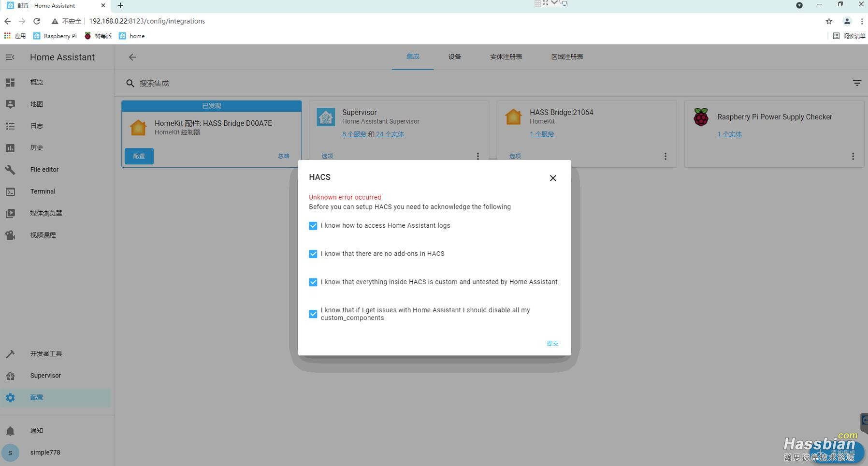Open the Notifications bell icon
This screenshot has height=466, width=868.
coord(10,431)
